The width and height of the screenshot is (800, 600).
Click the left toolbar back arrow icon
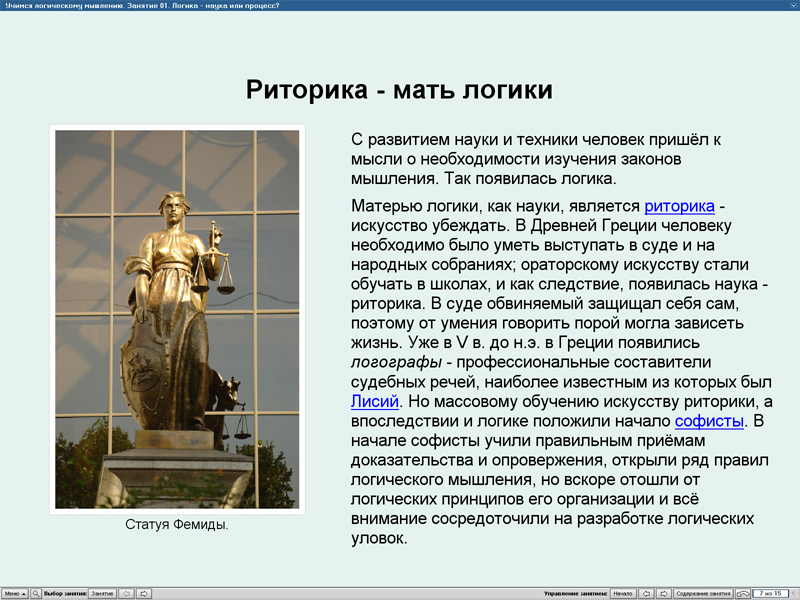click(x=126, y=593)
